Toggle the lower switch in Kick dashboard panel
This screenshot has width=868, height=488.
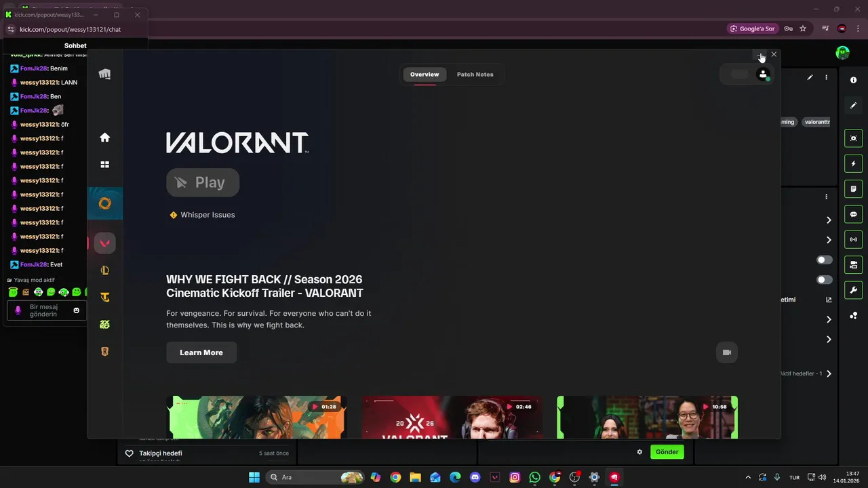(x=825, y=280)
